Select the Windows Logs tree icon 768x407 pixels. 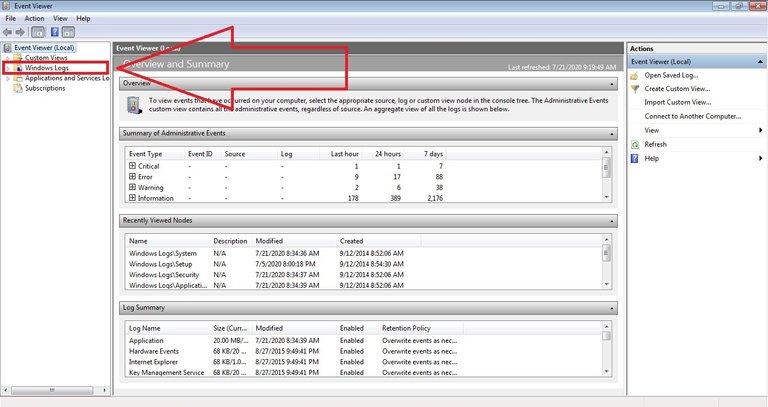(18, 68)
